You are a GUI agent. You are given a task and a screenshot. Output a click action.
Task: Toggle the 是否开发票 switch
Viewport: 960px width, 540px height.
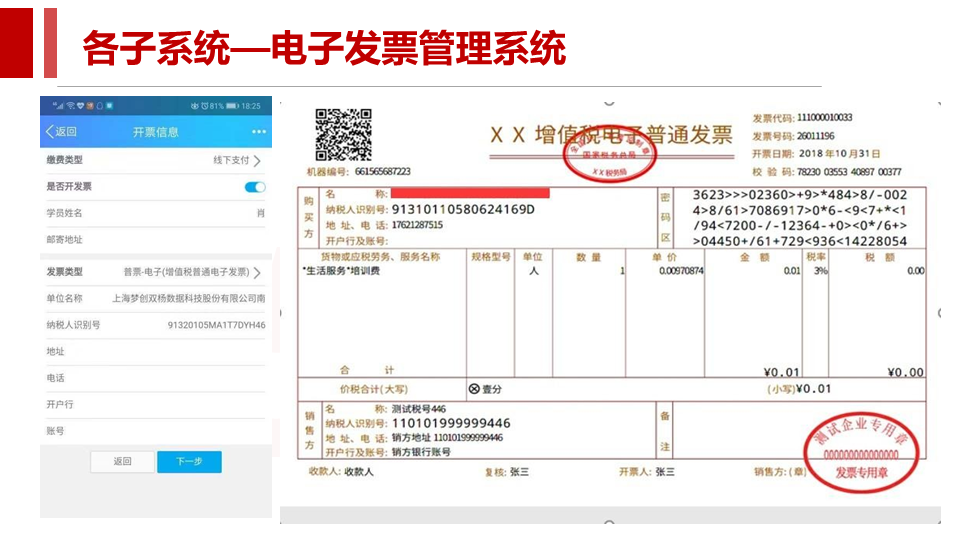(x=255, y=187)
